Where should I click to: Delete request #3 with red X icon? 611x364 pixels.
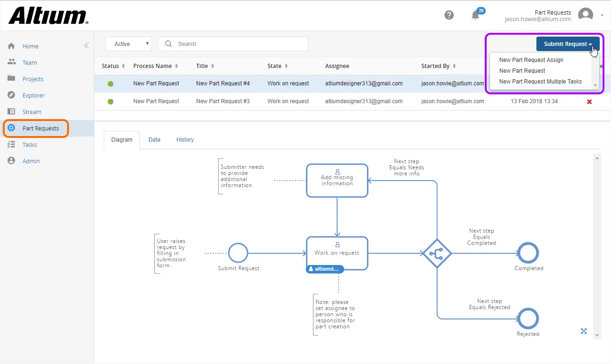coord(589,101)
